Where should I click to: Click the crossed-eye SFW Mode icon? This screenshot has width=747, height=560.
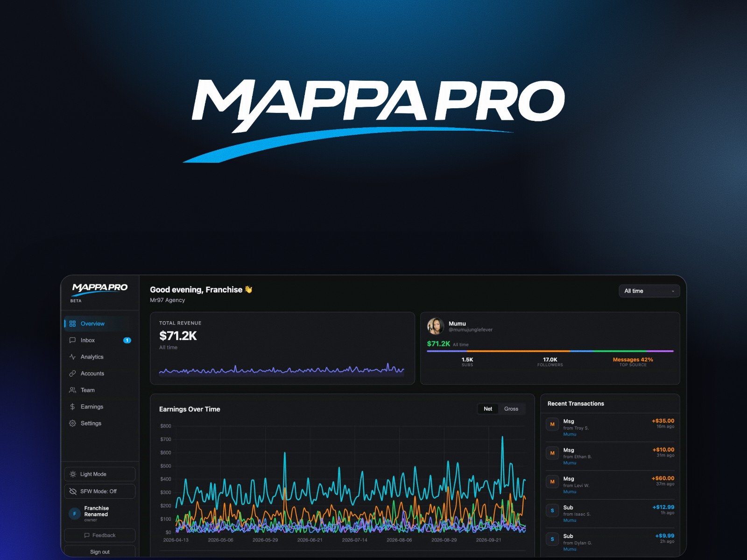[73, 491]
